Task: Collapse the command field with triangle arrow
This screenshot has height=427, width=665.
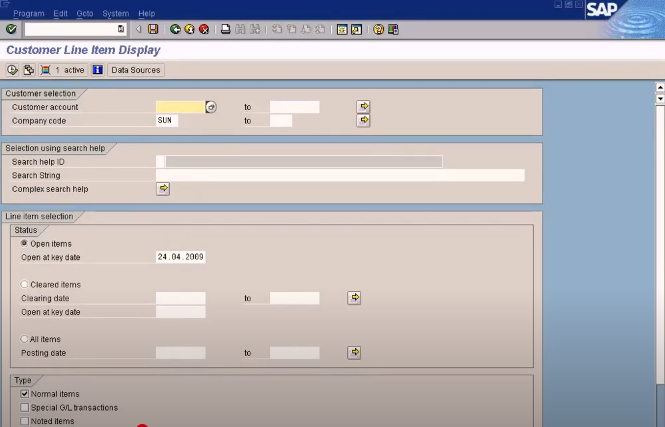Action: (138, 29)
